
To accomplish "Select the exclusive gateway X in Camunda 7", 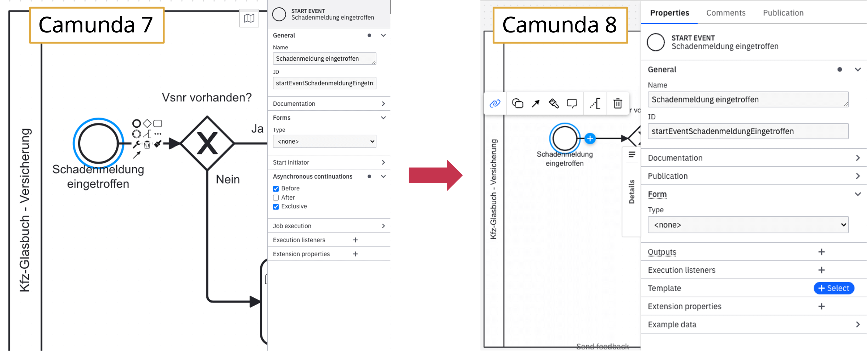I will click(x=207, y=143).
